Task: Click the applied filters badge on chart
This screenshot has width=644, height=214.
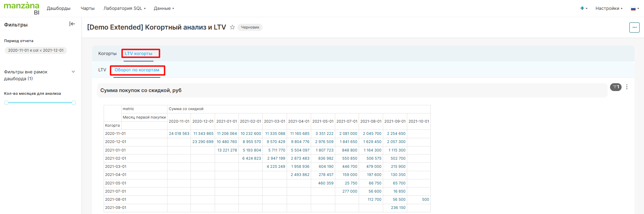Action: point(615,87)
